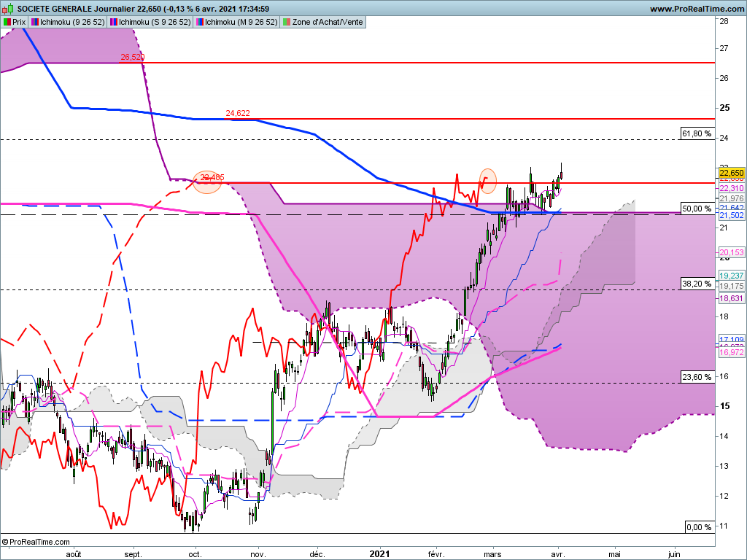
Task: Click the 2021 year label on the time axis
Action: click(x=379, y=554)
